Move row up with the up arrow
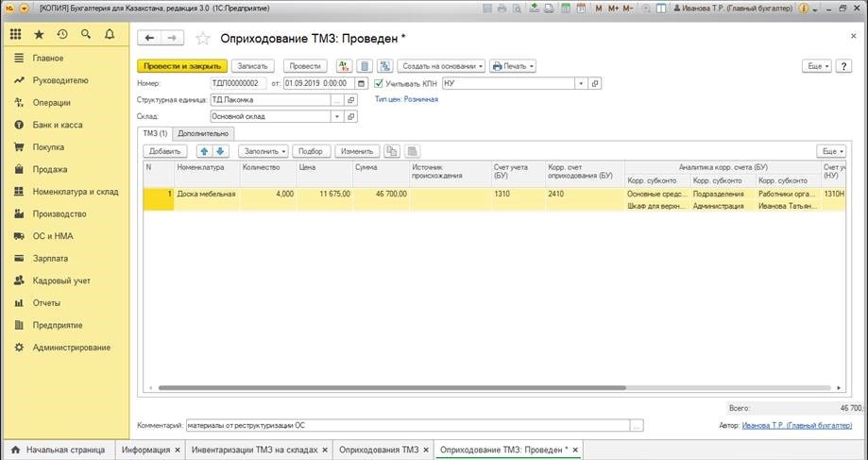The image size is (868, 460). click(204, 151)
